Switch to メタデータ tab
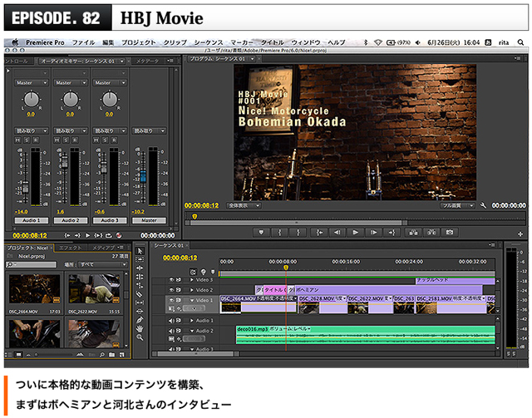532x418 pixels. tap(147, 61)
